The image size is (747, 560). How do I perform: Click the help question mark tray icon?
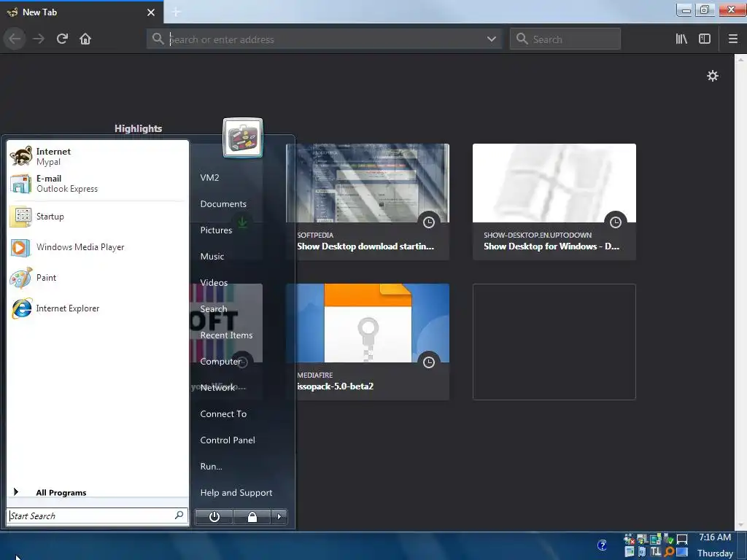point(602,545)
